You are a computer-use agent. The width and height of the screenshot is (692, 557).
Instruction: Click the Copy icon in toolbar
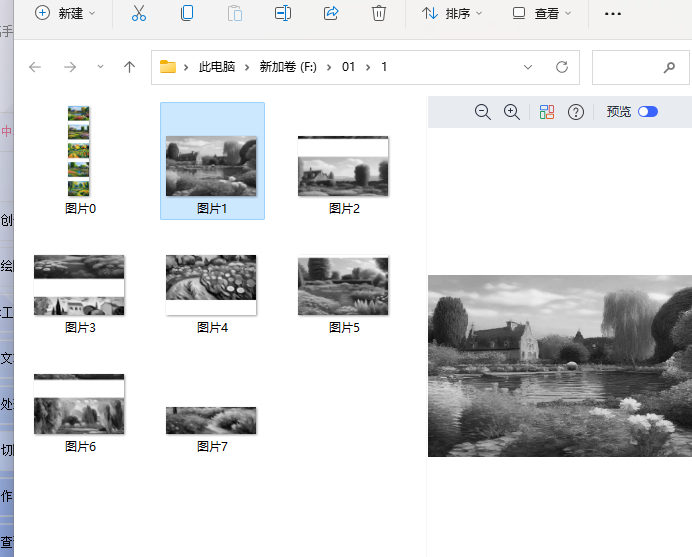187,13
